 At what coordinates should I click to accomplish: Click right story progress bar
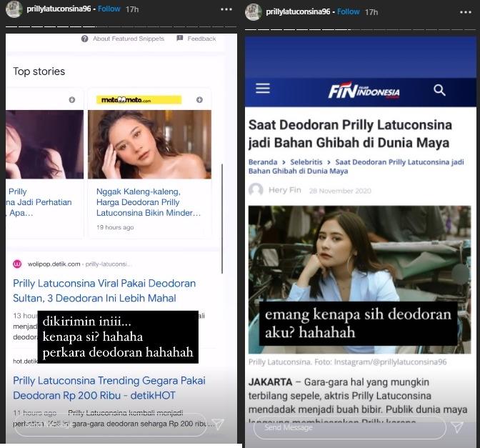360,29
